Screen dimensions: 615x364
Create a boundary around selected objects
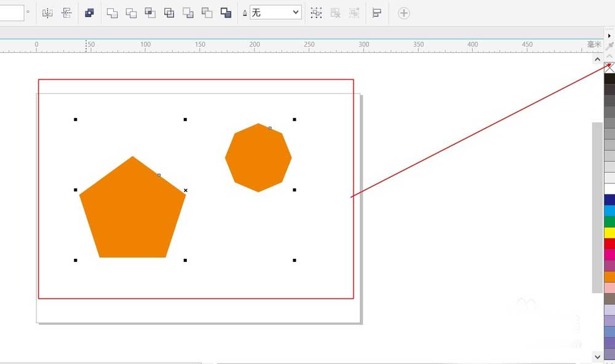point(226,13)
